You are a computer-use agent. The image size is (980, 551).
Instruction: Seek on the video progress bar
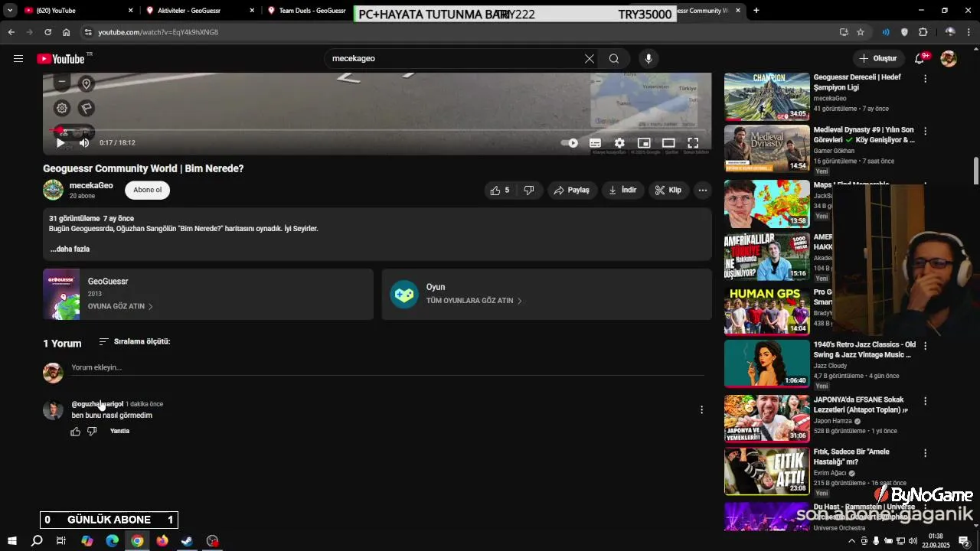(377, 130)
